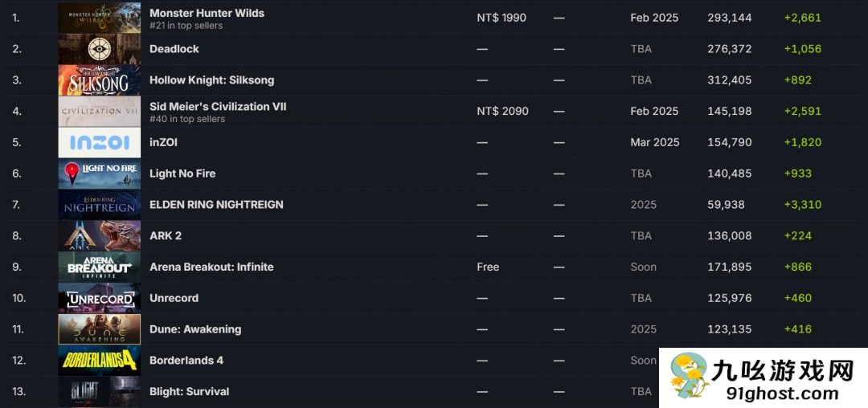
Task: Click the Arena Breakout Infinite thumbnail
Action: 99,267
